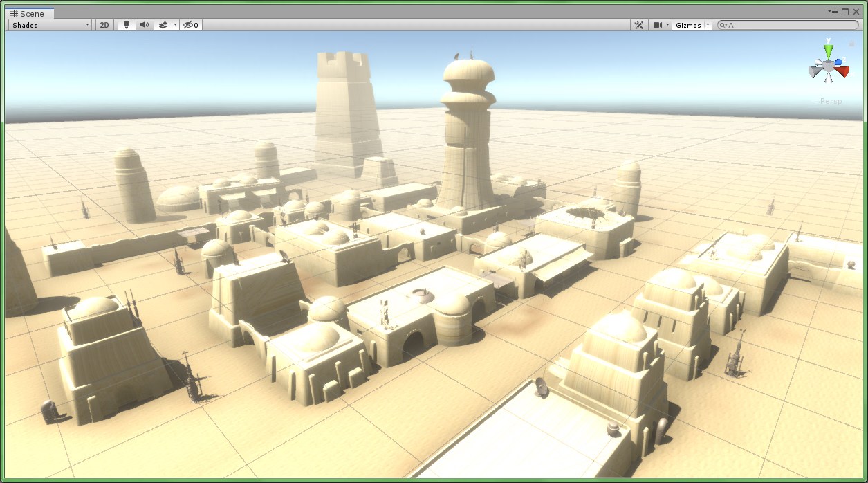Toggle 2D view mode
This screenshot has height=483, width=868.
pos(104,25)
